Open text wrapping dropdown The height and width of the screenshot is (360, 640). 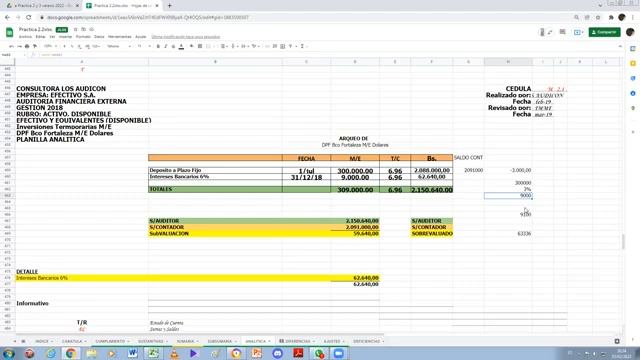244,47
